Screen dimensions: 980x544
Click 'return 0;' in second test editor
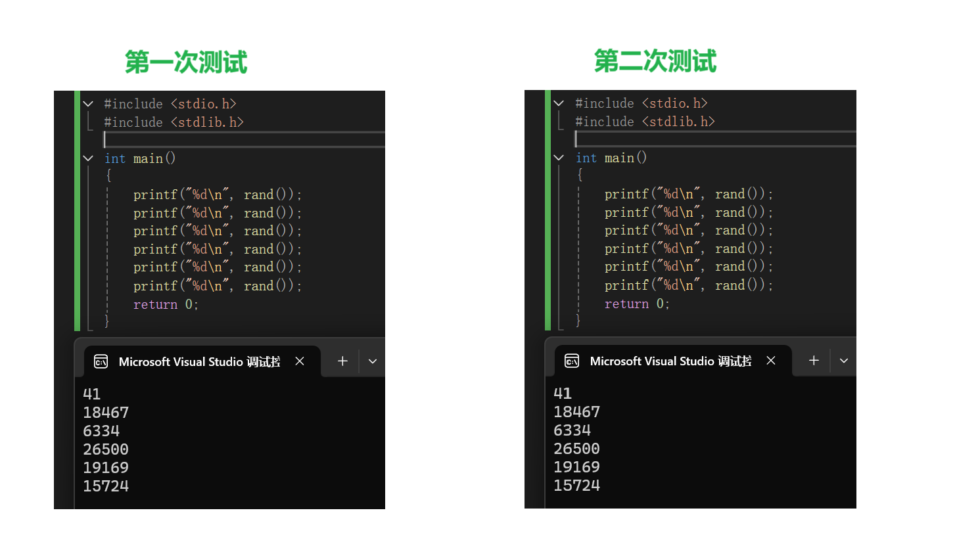point(637,304)
